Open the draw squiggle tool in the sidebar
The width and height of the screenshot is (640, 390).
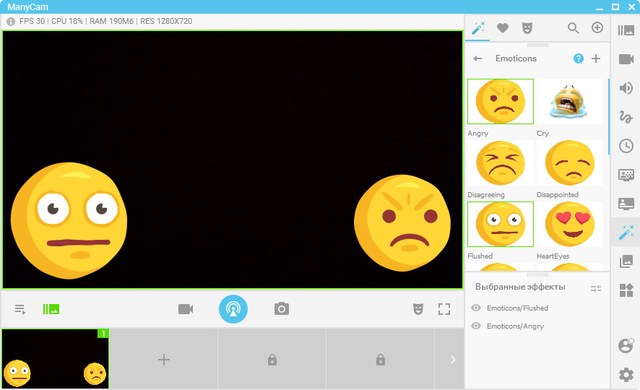[626, 117]
